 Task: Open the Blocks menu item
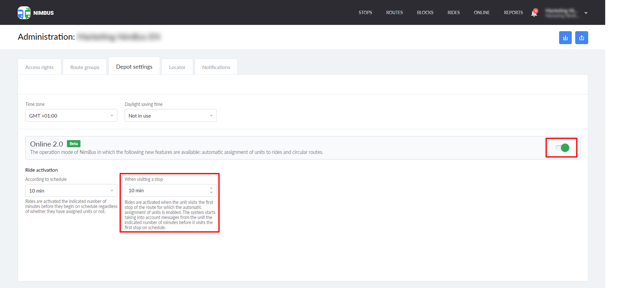tap(425, 12)
